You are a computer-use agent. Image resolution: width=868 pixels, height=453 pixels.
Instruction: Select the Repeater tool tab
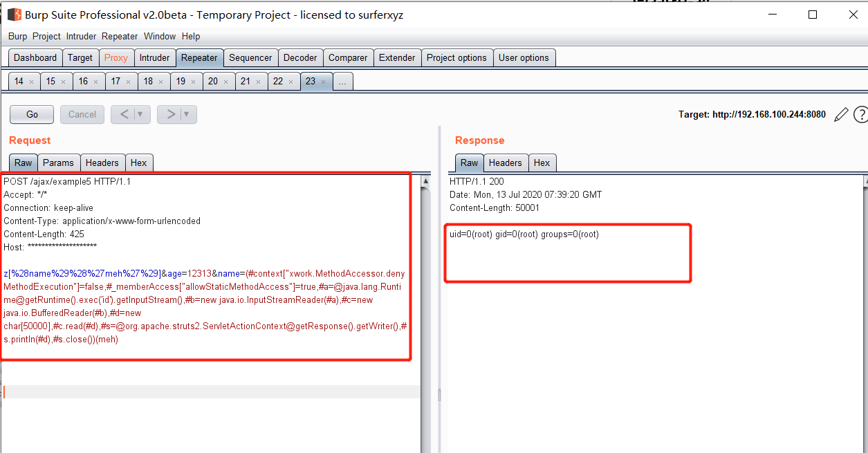pos(199,58)
